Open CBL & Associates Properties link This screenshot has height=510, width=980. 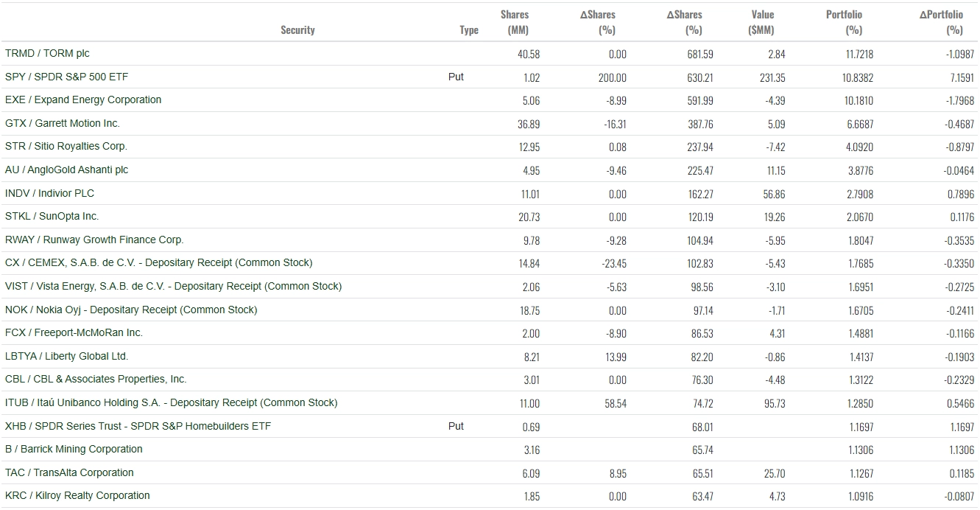[96, 380]
